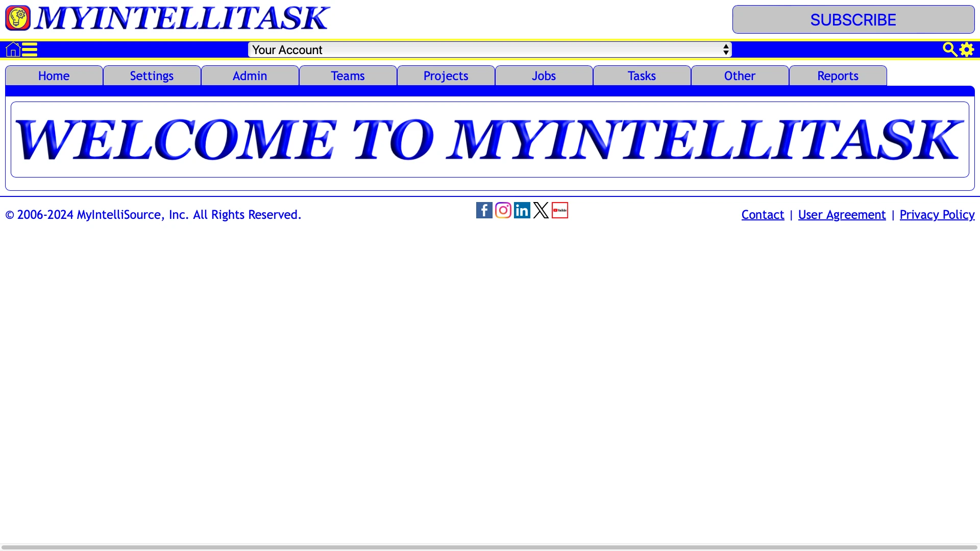
Task: Open the Admin navigation menu item
Action: [250, 76]
